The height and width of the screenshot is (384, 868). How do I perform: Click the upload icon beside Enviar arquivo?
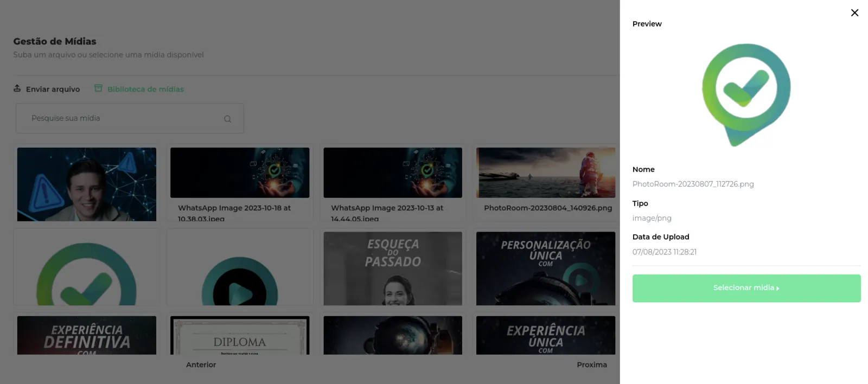(x=17, y=88)
